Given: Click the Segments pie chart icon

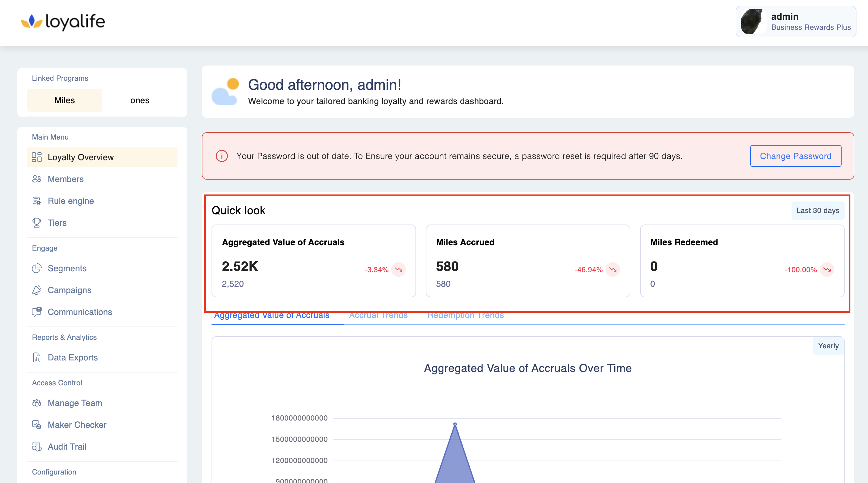Looking at the screenshot, I should tap(36, 268).
